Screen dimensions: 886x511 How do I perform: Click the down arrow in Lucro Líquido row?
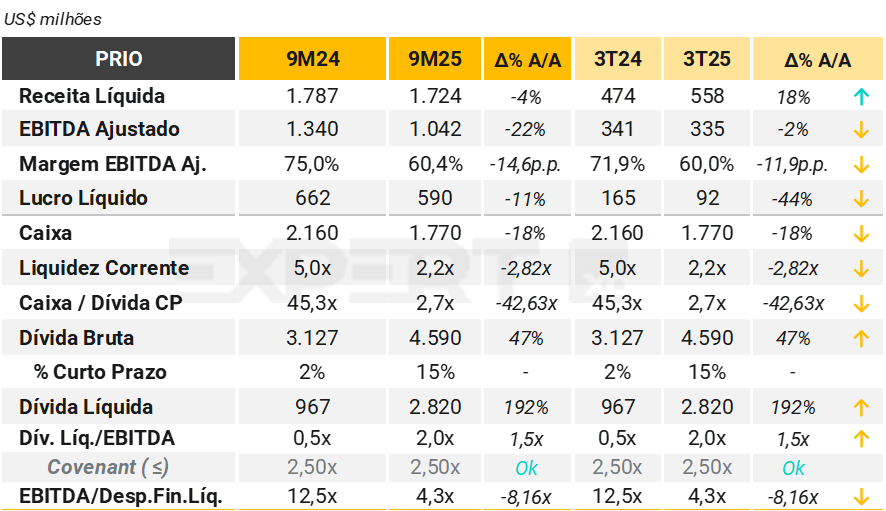click(x=859, y=199)
